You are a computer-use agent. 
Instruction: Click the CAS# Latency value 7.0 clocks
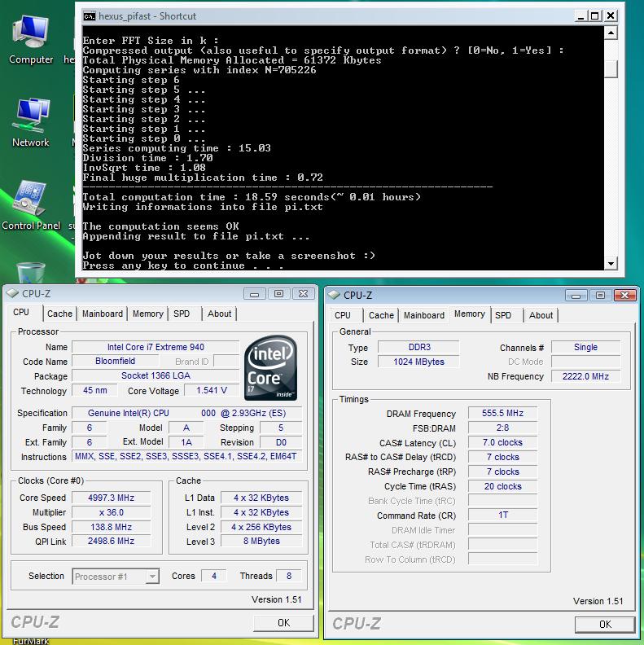pyautogui.click(x=502, y=442)
